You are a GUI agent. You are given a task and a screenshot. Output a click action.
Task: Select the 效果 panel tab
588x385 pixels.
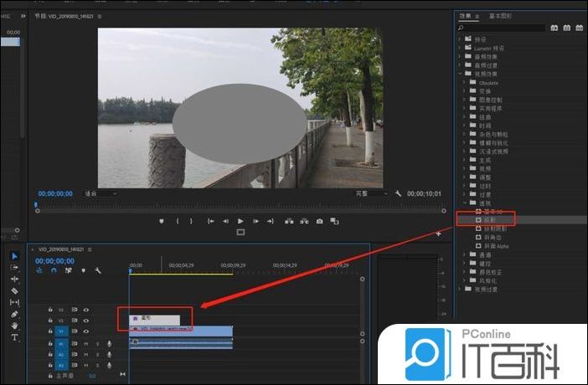[466, 16]
